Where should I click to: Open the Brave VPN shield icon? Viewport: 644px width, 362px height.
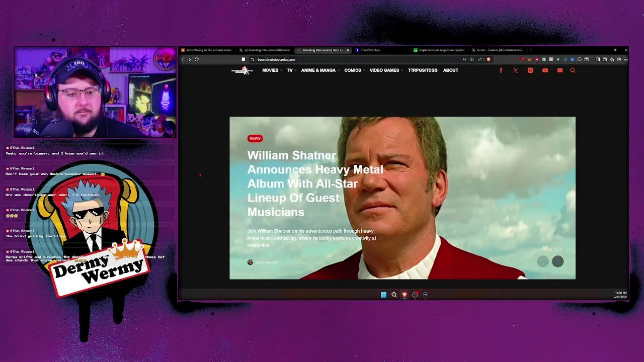[619, 59]
